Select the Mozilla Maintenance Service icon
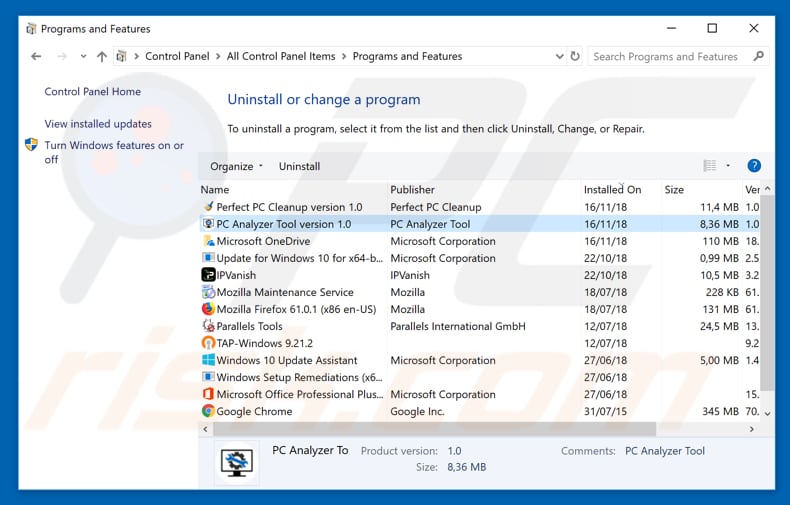 click(x=208, y=292)
